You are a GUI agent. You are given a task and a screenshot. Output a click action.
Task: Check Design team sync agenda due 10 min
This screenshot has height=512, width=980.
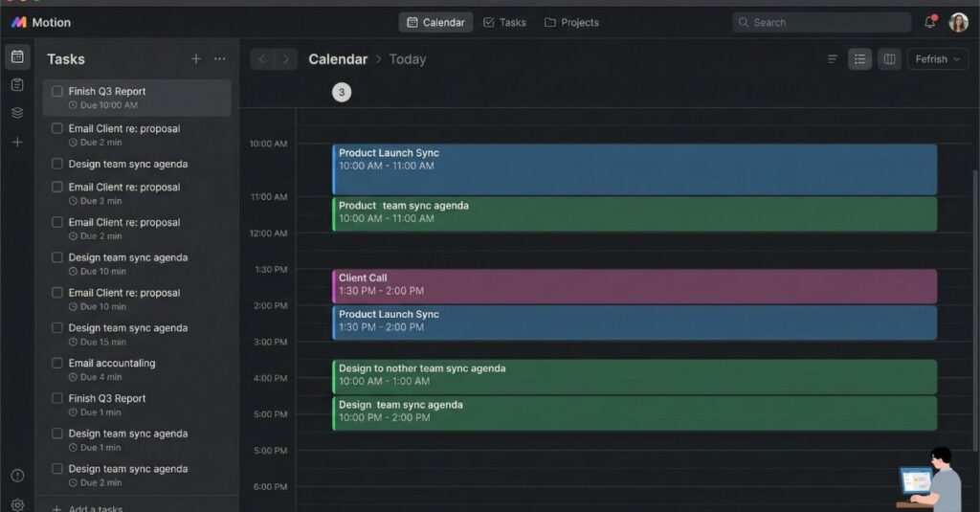pyautogui.click(x=56, y=257)
